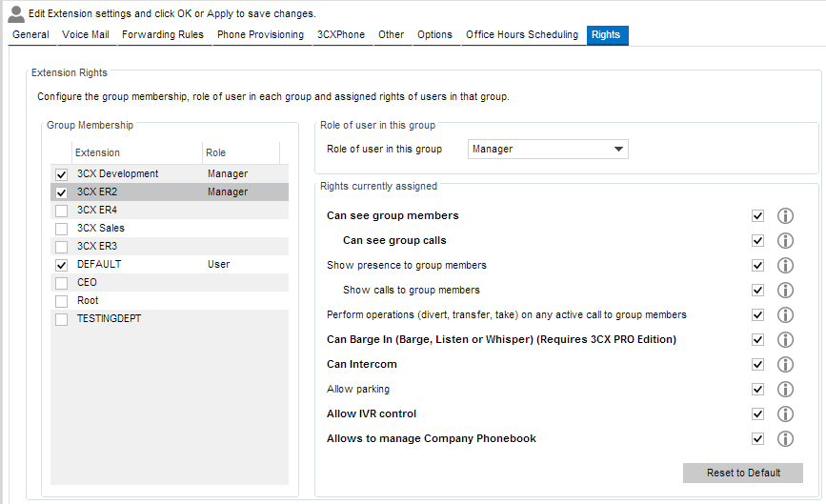Screen dimensions: 826x504
Task: Click Manager role cell for 3CX ER2
Action: pyautogui.click(x=228, y=192)
